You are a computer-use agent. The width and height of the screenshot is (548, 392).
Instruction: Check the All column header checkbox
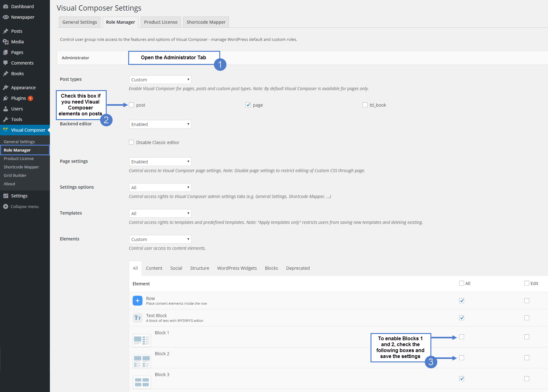(x=462, y=283)
